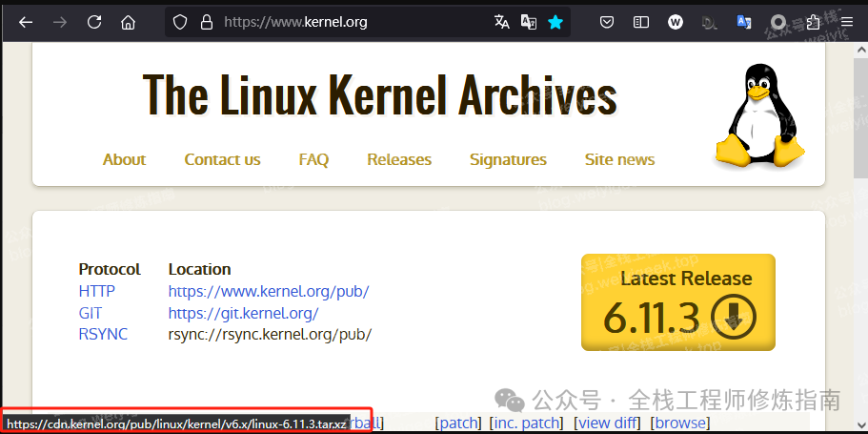Click the circular extension icon
This screenshot has width=868, height=434.
[x=778, y=22]
